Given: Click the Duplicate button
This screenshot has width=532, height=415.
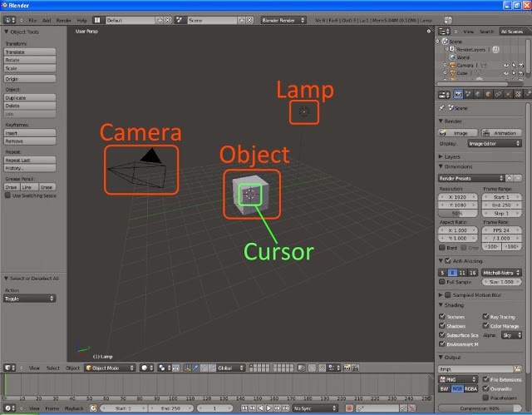Looking at the screenshot, I should coord(30,98).
